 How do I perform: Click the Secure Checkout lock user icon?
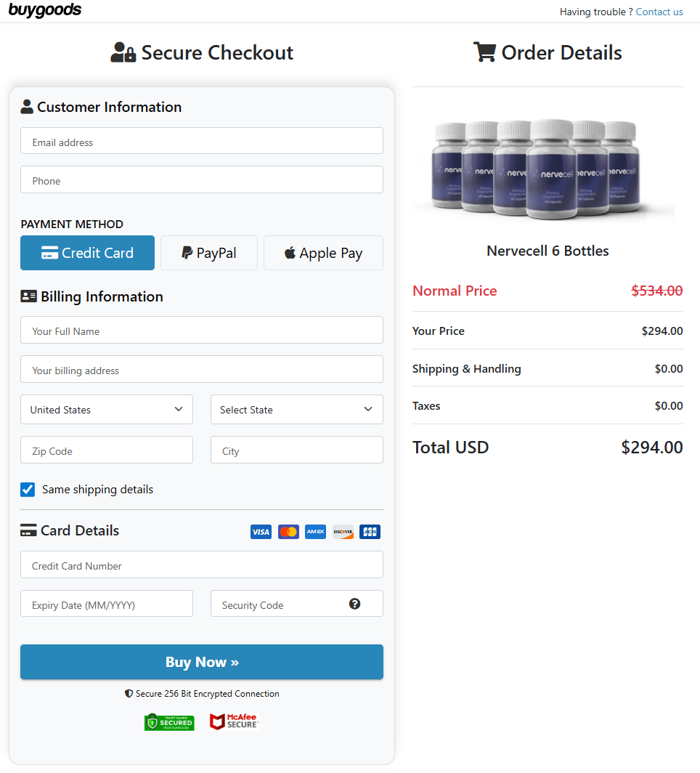pos(123,52)
